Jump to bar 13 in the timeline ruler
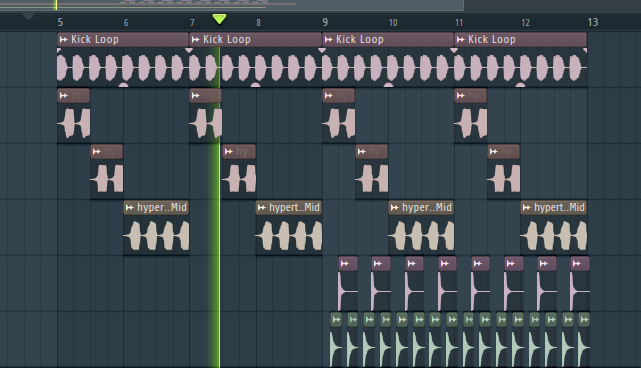641x368 pixels. [x=593, y=22]
